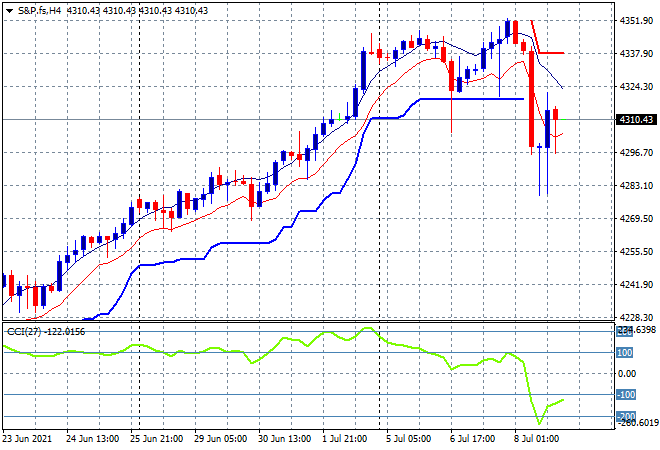660x450 pixels.
Task: Click the 4228.30 price axis label
Action: click(636, 317)
